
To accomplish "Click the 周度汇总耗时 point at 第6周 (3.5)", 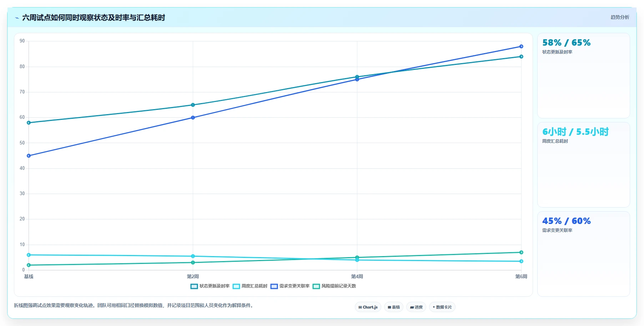I will tap(521, 261).
